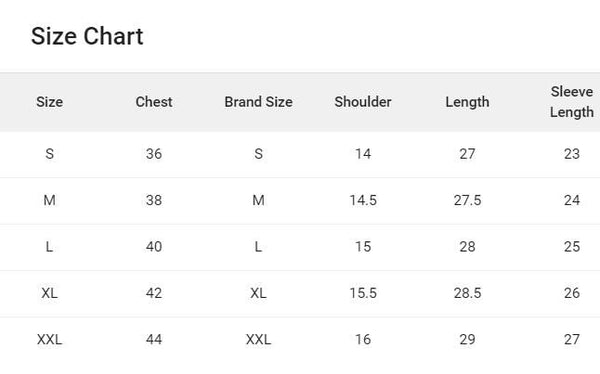
Task: Click the Shoulder column header
Action: (x=363, y=102)
